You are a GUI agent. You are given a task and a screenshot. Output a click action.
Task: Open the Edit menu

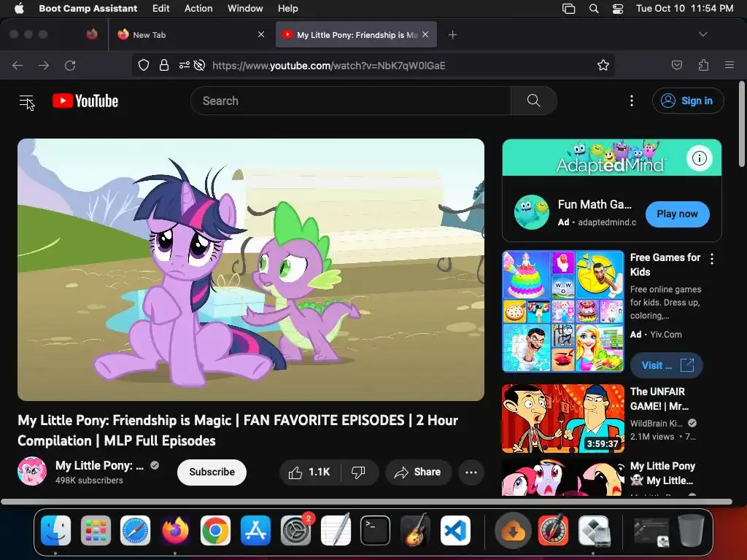(x=161, y=9)
